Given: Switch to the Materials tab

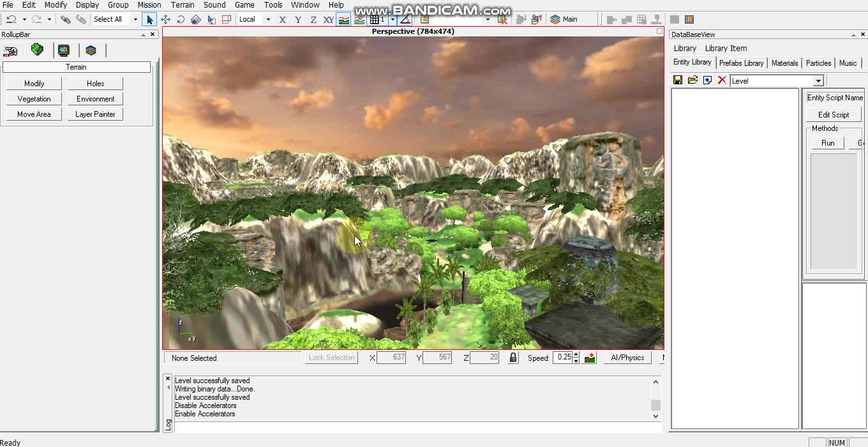Looking at the screenshot, I should 784,63.
